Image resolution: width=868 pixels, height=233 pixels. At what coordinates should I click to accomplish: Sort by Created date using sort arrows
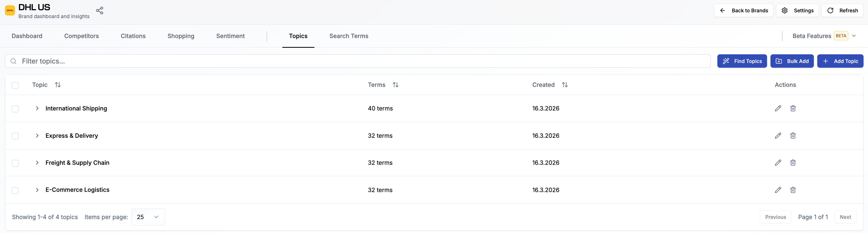(565, 85)
